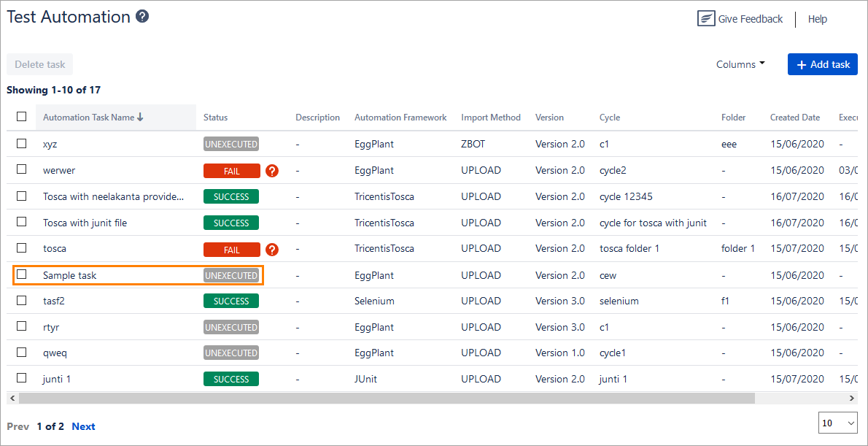The image size is (868, 446).
Task: Open the page size dropdown showing 10
Action: click(838, 423)
